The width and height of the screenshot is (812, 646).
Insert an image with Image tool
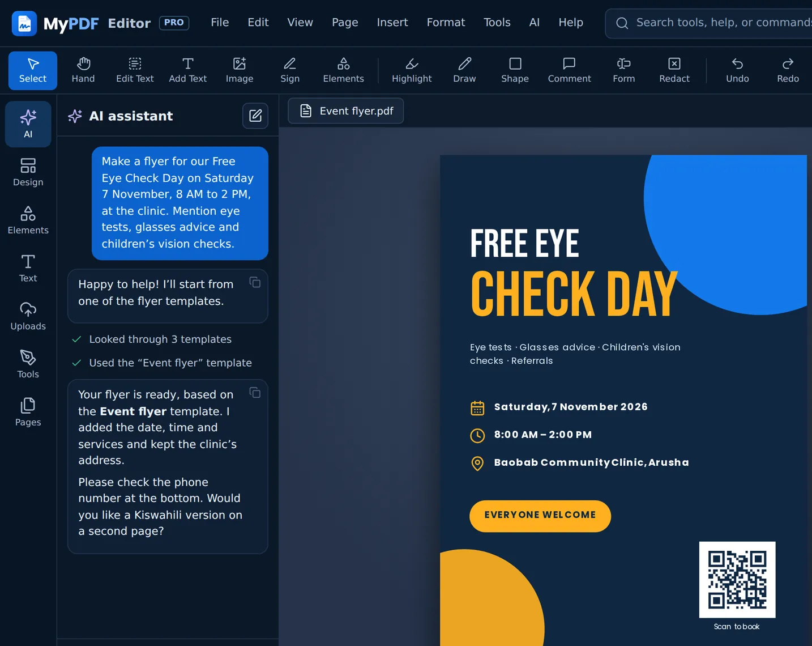[x=240, y=71]
